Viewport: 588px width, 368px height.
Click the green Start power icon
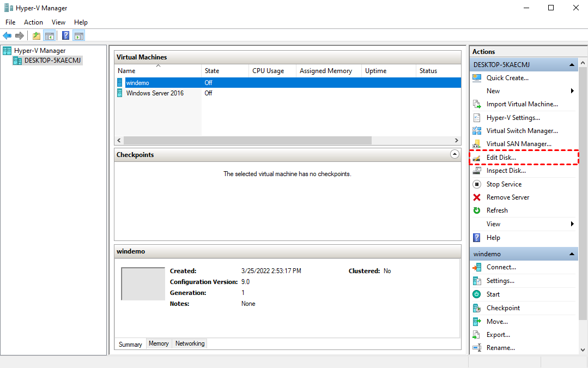click(x=477, y=294)
